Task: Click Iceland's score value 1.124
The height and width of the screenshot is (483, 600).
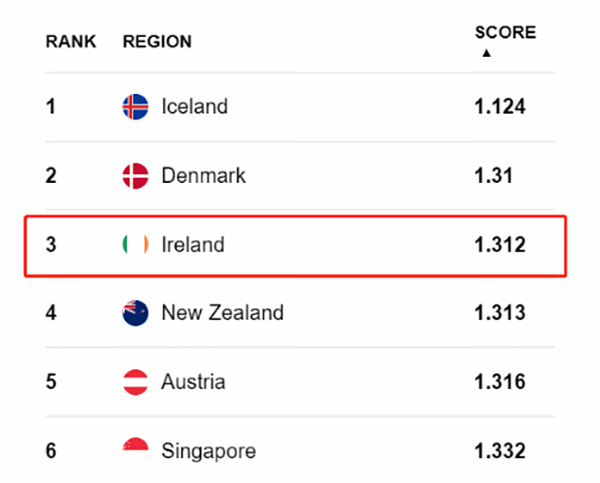Action: 500,106
